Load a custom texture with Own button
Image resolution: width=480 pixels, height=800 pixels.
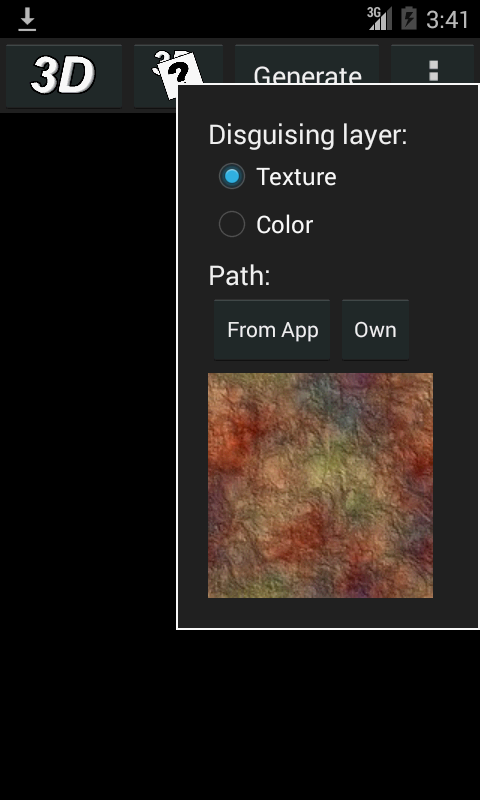[x=375, y=330]
